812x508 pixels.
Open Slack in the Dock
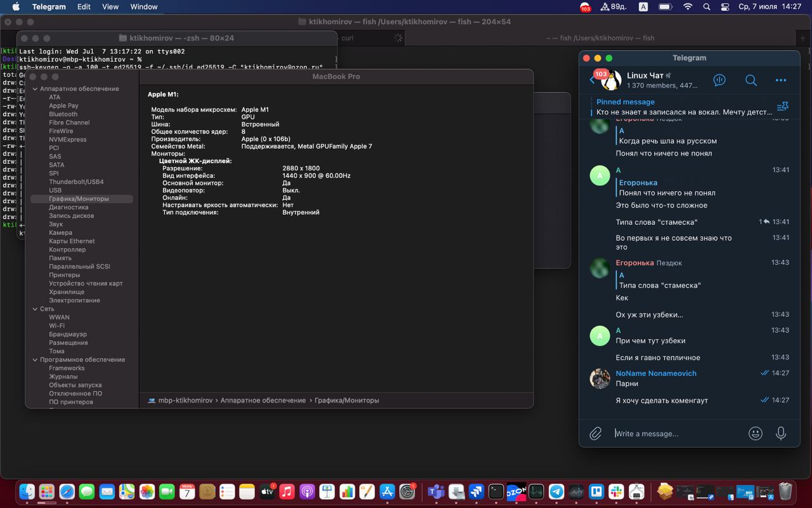616,491
